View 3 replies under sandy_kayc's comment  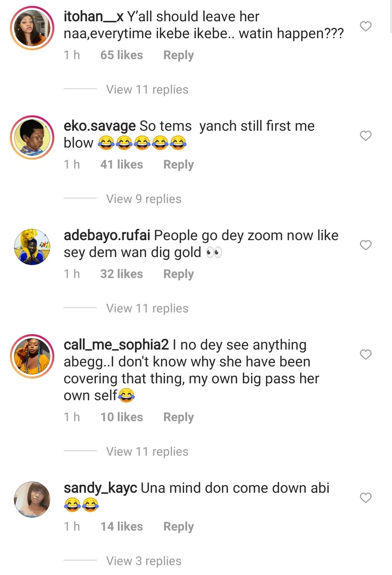coord(144,561)
